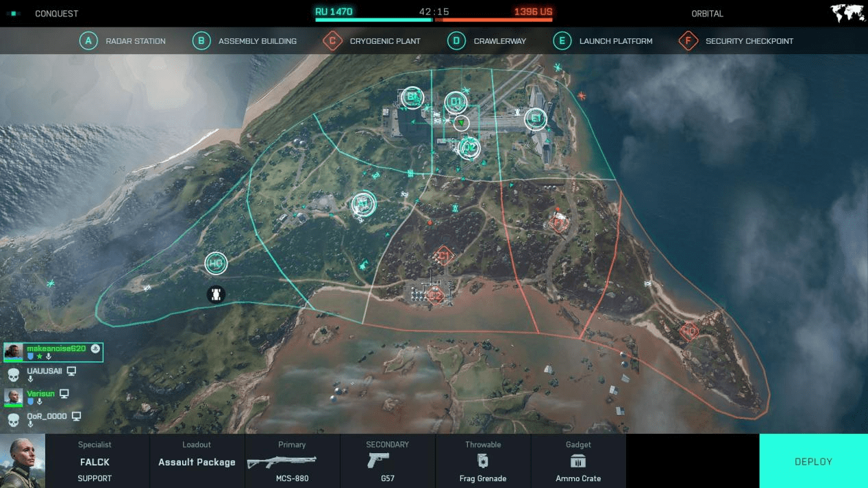Viewport: 868px width, 488px height.
Task: Click skull icon next to UAUUSAII
Action: click(x=13, y=374)
